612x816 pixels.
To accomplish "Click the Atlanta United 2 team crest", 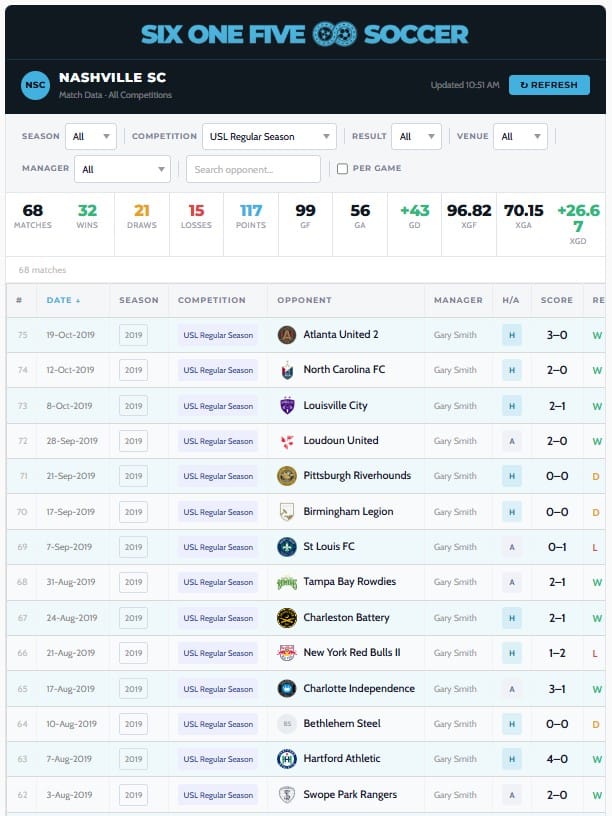I will coord(287,335).
